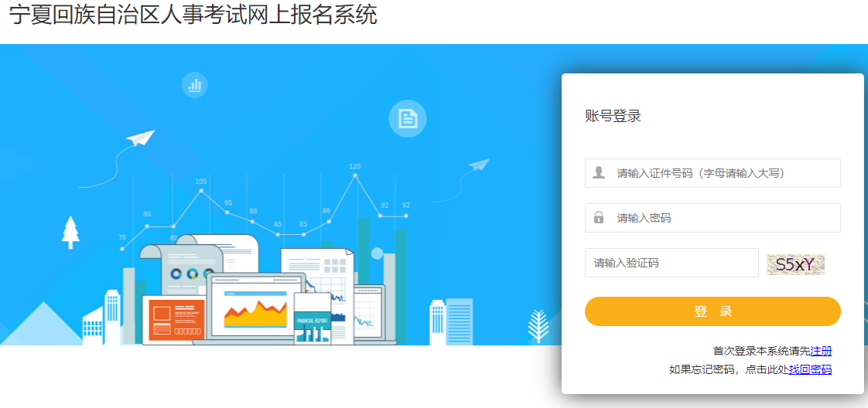Click the user silhouette icon in ID field
This screenshot has height=408, width=868.
599,173
